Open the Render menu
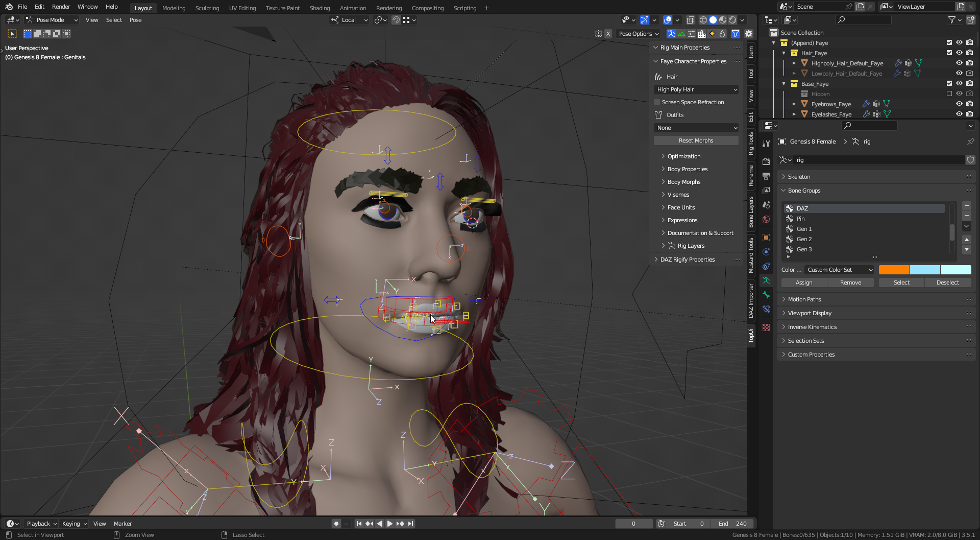 pos(61,7)
